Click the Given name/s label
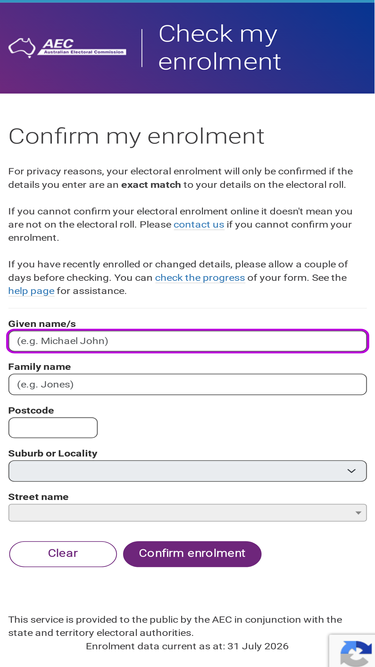Image resolution: width=375 pixels, height=667 pixels. [x=42, y=324]
